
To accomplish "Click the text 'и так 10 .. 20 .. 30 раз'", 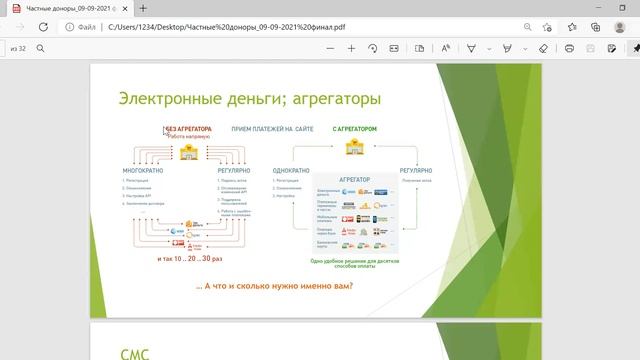I will 190,259.
